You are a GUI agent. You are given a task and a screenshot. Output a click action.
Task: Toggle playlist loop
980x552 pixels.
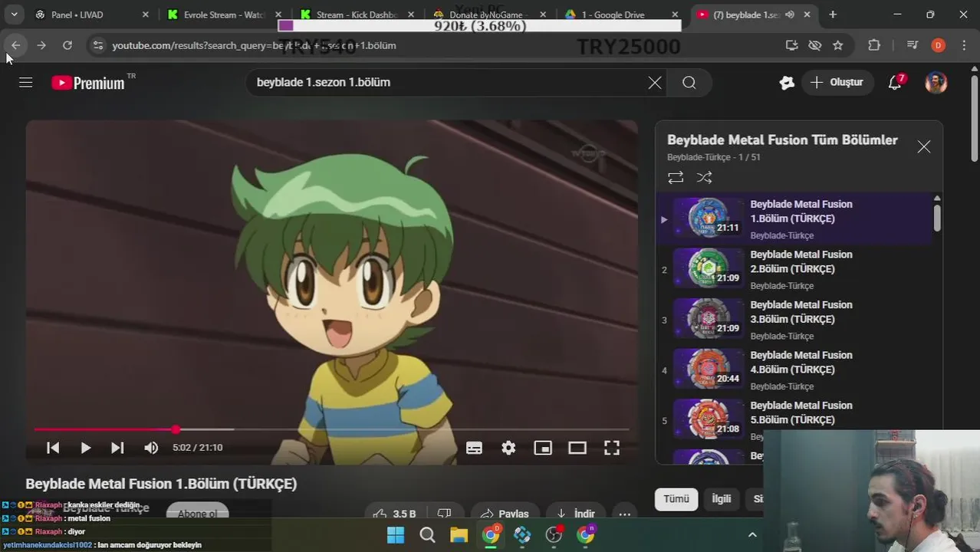pyautogui.click(x=676, y=178)
